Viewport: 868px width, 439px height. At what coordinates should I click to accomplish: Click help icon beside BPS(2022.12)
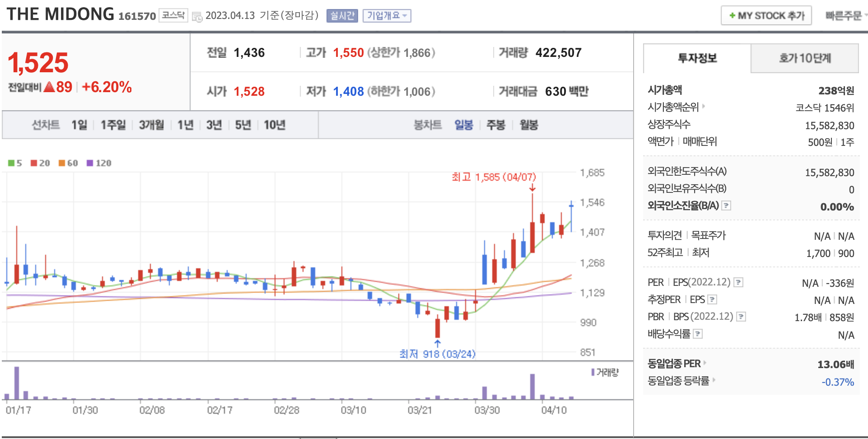click(x=741, y=317)
